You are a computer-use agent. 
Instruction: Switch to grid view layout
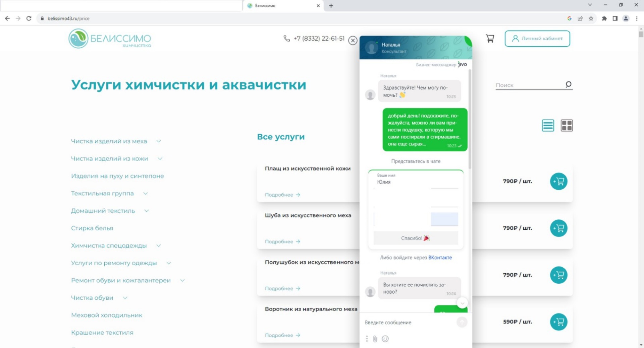tap(567, 126)
